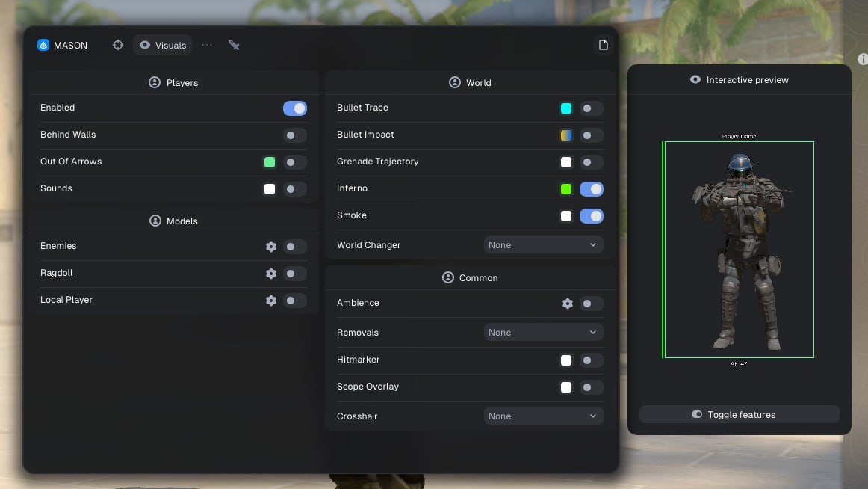Expand the World Changer dropdown
The image size is (868, 489).
click(543, 245)
